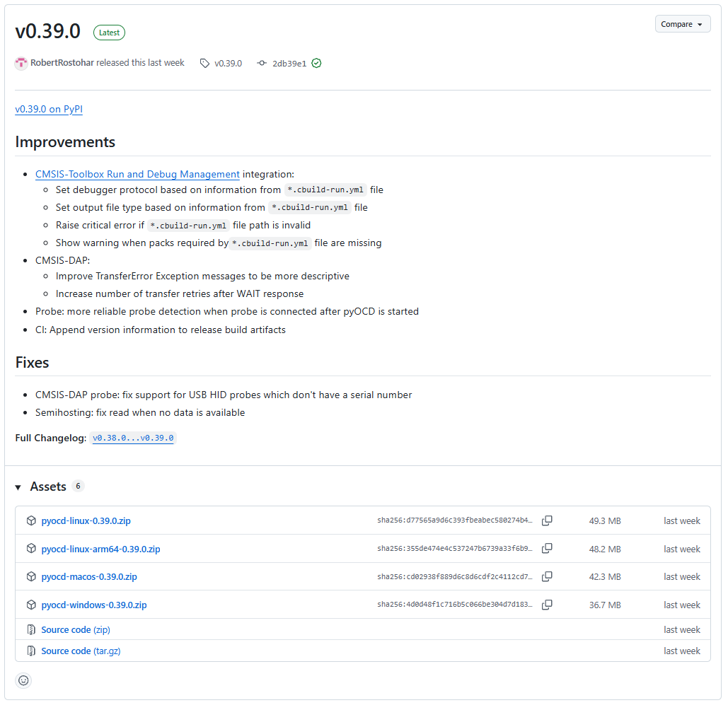Click 'Show warning when packs required by' bullet
The image size is (728, 710).
click(218, 243)
